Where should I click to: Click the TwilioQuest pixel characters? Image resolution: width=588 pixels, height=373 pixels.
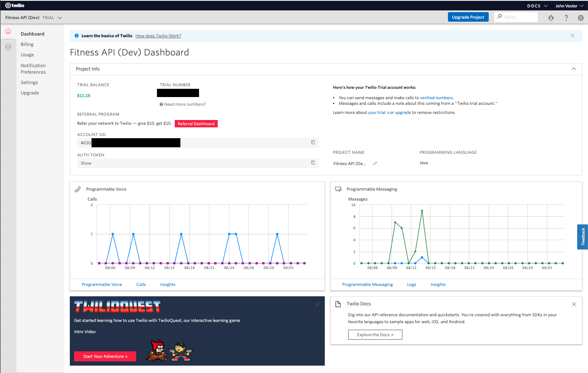[170, 350]
